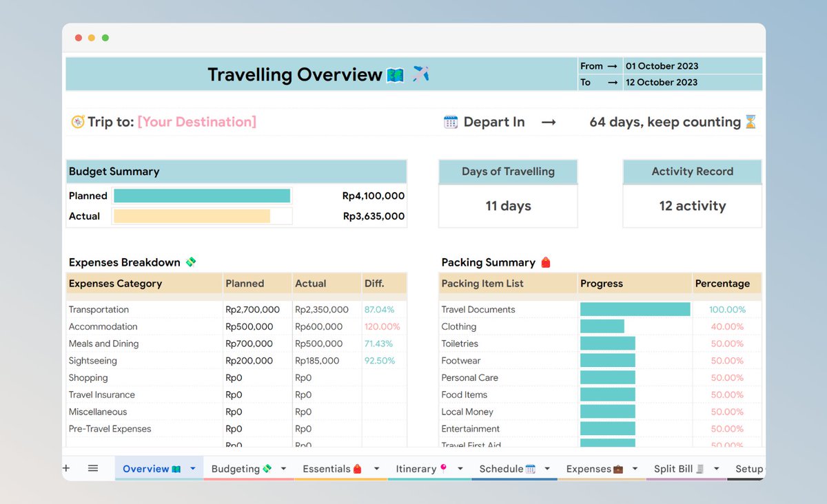Open the Schedule tab dropdown arrow
Image resolution: width=827 pixels, height=504 pixels.
547,469
